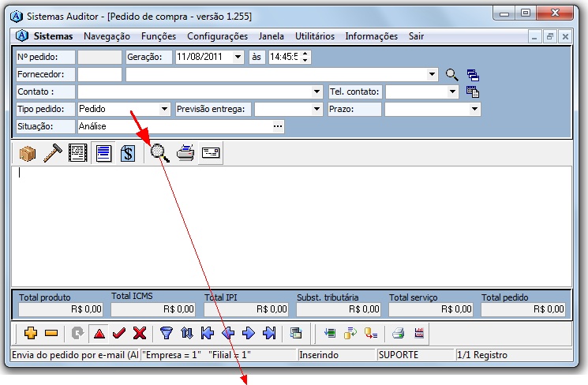
Task: Click the Situação ellipsis button
Action: tap(278, 126)
